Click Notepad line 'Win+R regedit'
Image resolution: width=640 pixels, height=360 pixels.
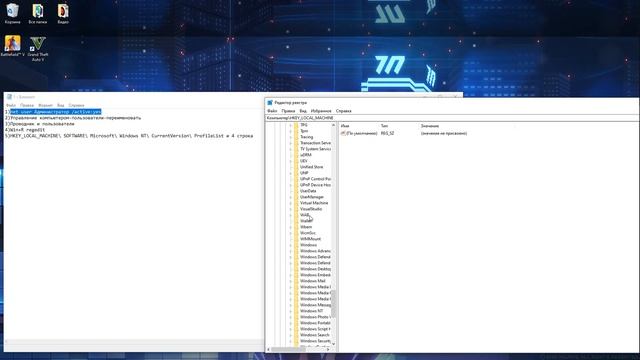point(25,130)
